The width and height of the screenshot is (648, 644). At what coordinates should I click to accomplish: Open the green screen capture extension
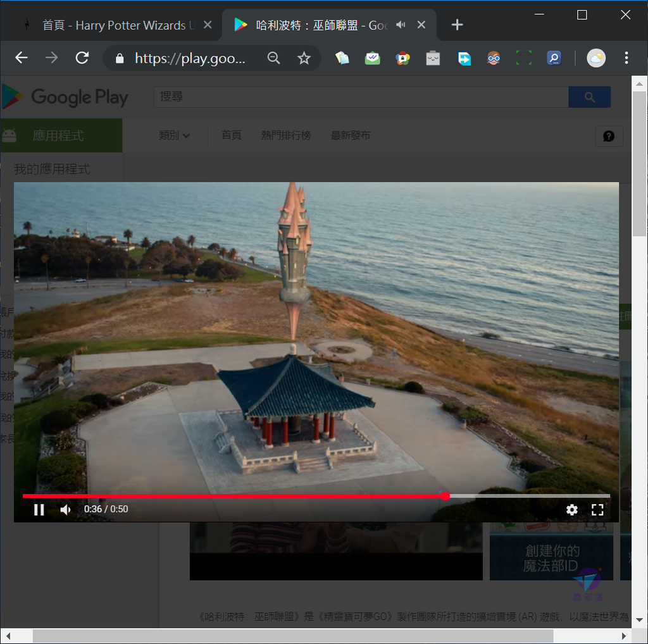click(523, 58)
